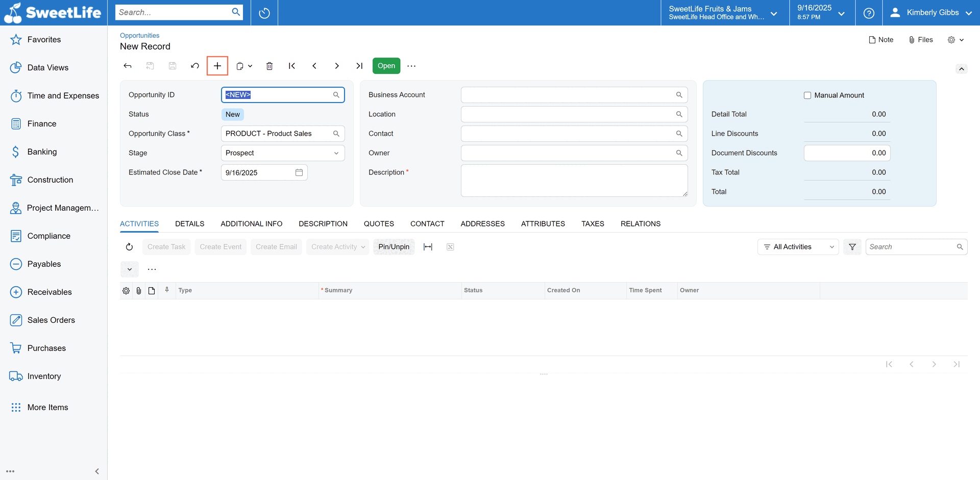Click the Delete trash icon in toolbar
This screenshot has height=480, width=980.
pos(269,65)
